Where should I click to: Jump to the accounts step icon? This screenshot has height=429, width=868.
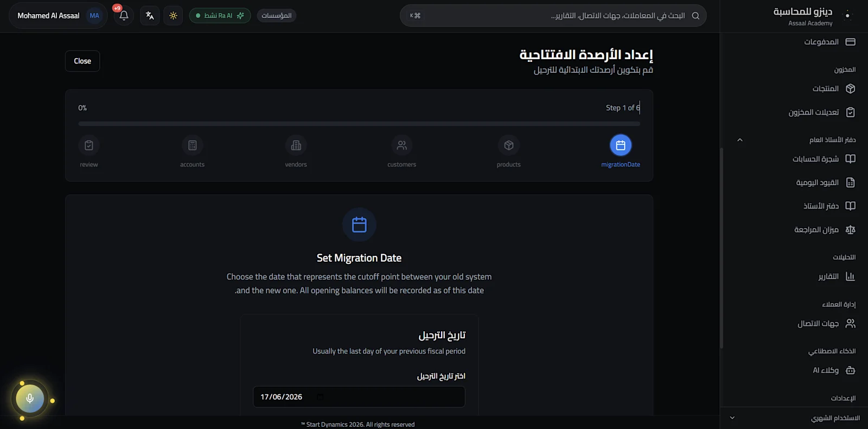[x=193, y=145]
